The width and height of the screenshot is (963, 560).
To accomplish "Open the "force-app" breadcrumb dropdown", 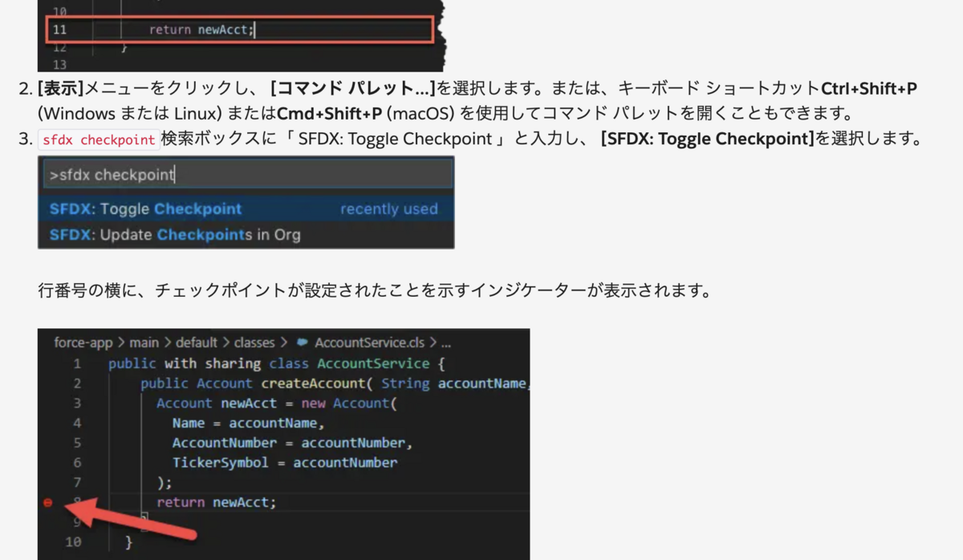I will 83,343.
